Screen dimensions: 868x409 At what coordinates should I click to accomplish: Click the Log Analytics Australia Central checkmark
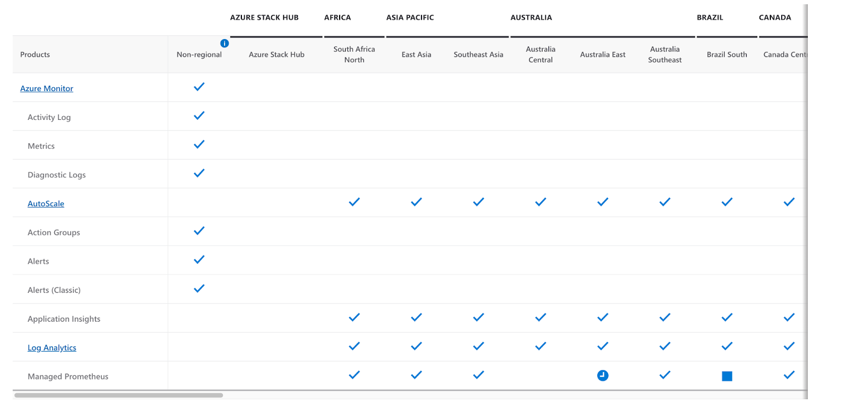(x=541, y=346)
